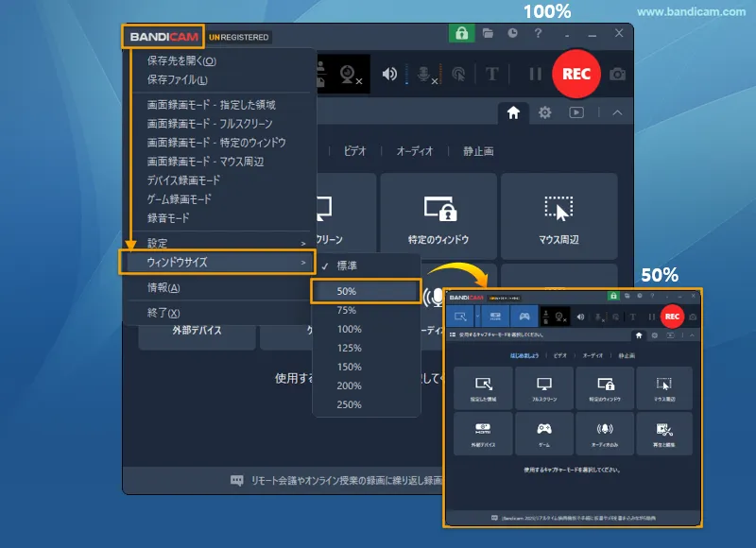Expand the 設定 submenu
The image size is (756, 548).
click(x=220, y=243)
